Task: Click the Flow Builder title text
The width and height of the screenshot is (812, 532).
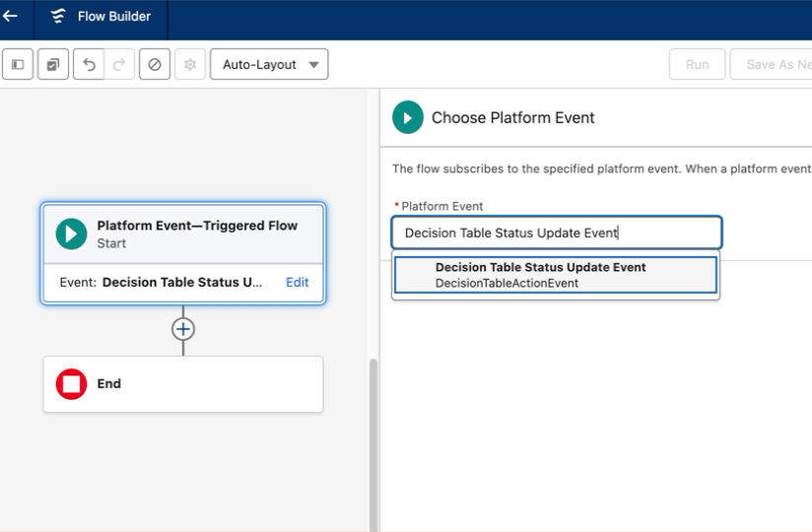Action: pos(114,17)
